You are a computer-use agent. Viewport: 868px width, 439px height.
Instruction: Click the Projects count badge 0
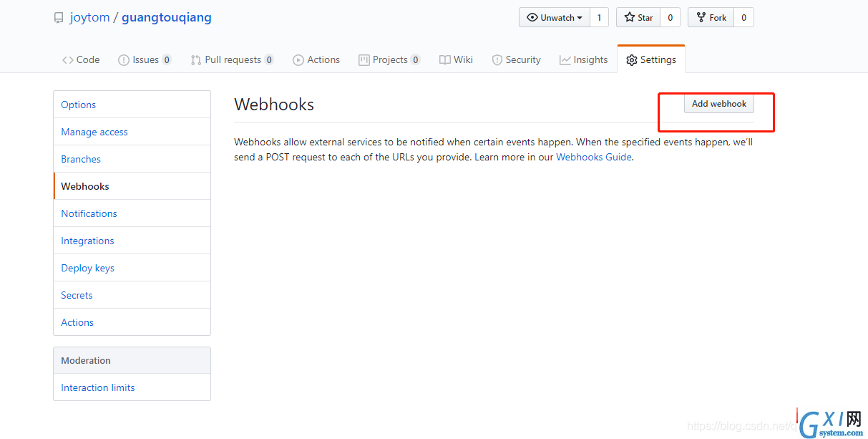(x=416, y=60)
